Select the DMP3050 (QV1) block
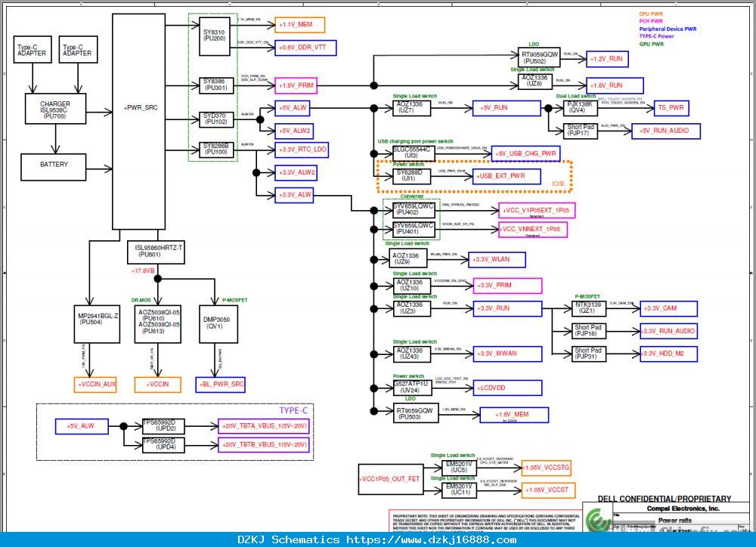This screenshot has height=547, width=756. (218, 324)
